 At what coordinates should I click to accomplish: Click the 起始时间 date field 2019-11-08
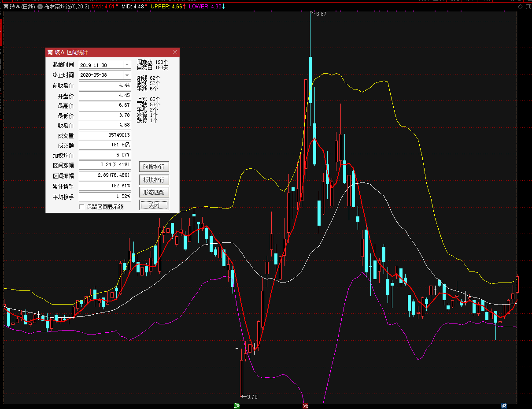(x=101, y=65)
